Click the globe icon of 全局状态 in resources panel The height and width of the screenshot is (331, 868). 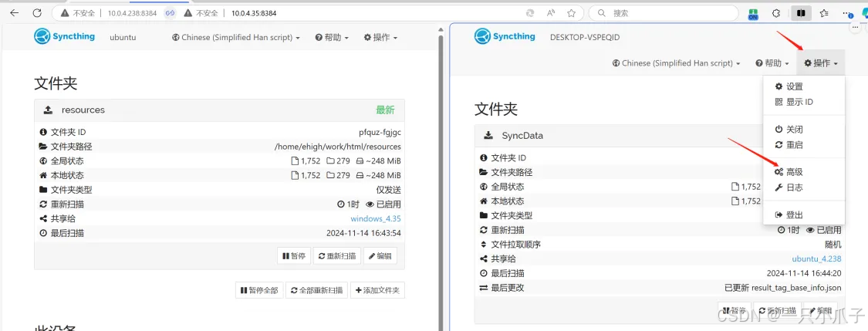[x=43, y=161]
